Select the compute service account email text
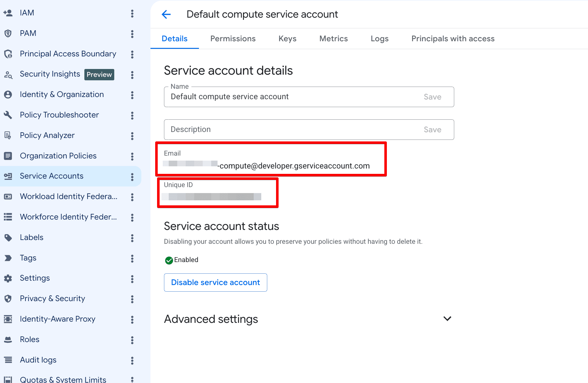Image resolution: width=588 pixels, height=383 pixels. pos(266,166)
